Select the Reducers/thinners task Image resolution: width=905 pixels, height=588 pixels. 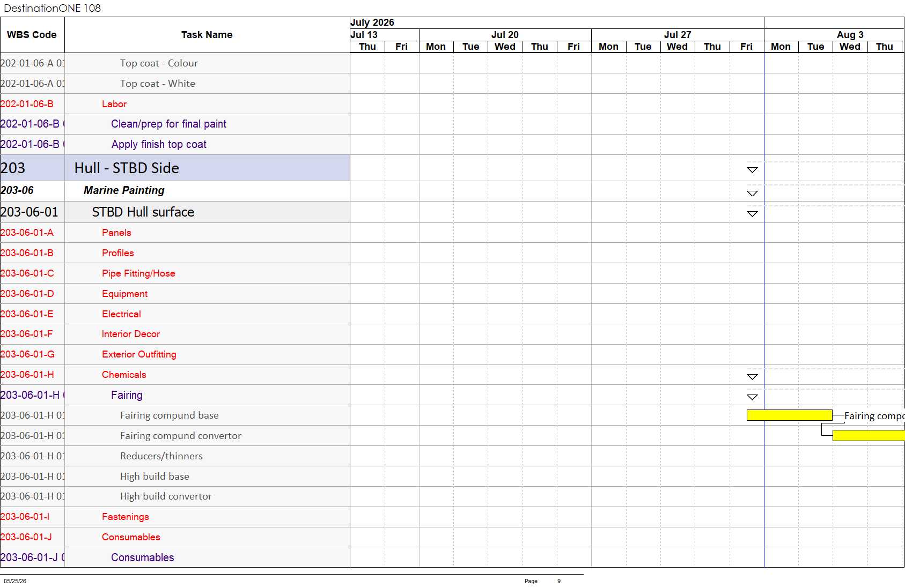coord(161,456)
